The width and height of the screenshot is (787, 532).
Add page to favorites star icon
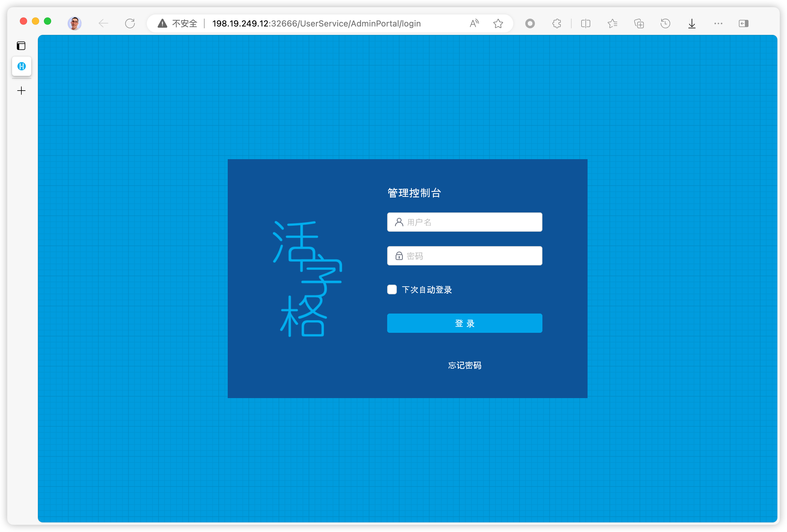coord(498,23)
